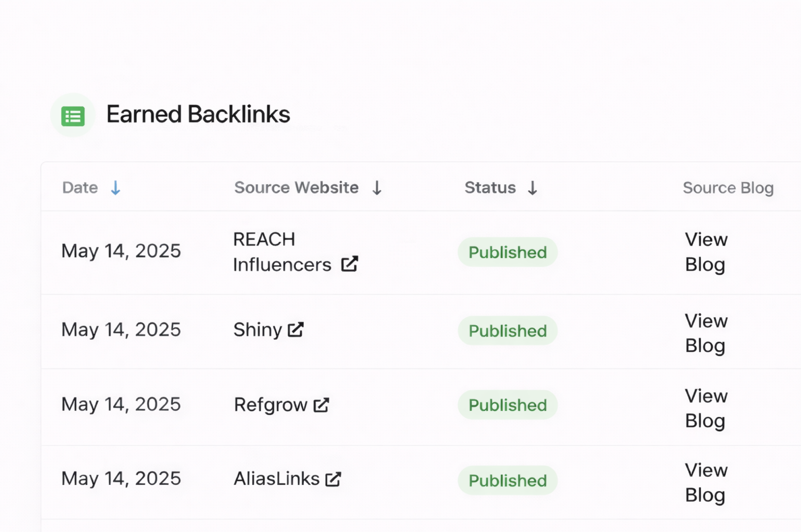Click the Published badge in Shiny row
The image size is (801, 532).
click(507, 331)
